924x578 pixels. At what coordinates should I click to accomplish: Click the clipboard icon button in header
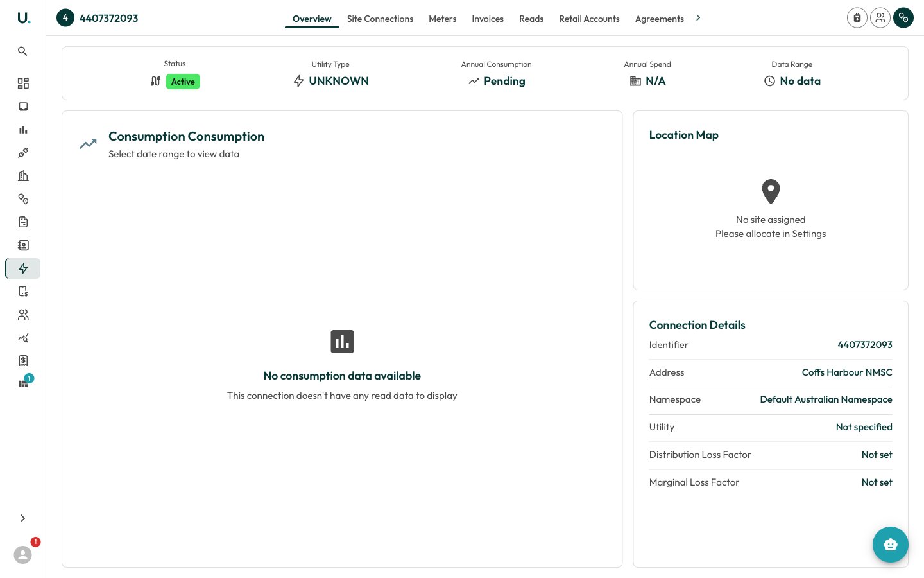click(857, 18)
